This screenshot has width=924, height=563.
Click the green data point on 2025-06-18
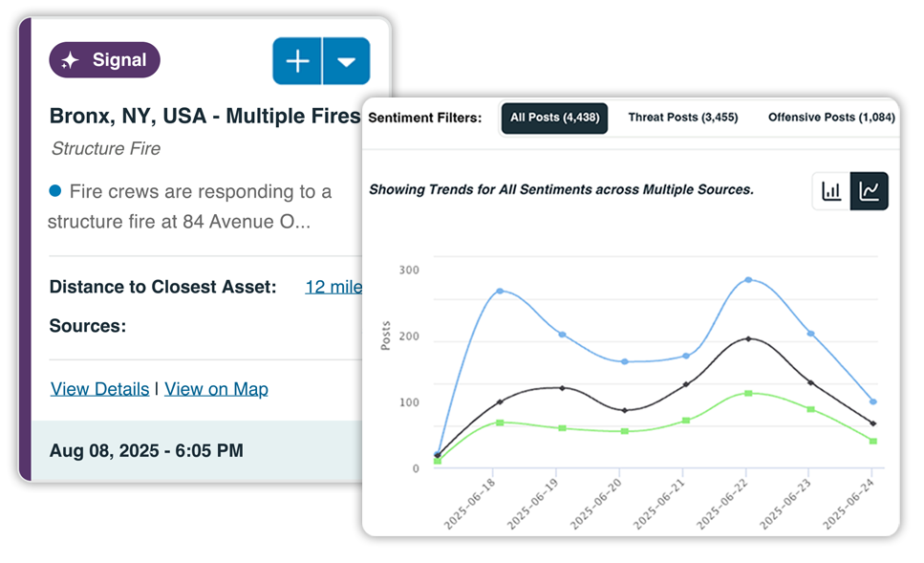point(501,422)
